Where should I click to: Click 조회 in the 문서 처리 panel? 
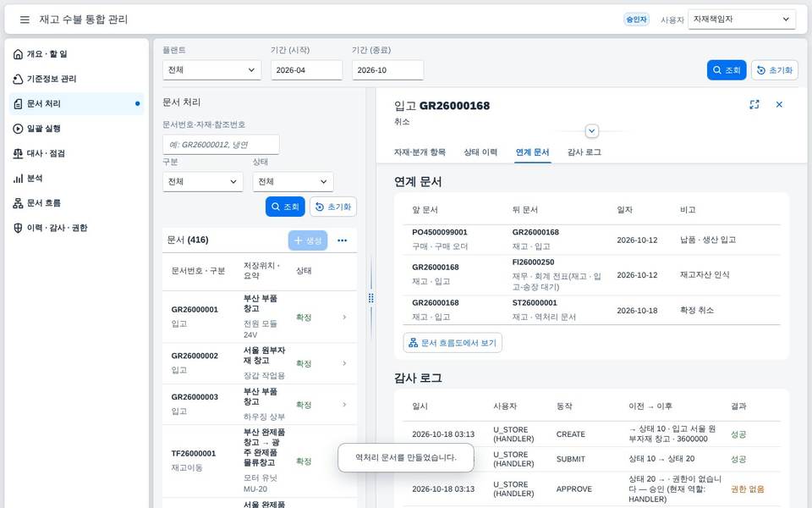click(285, 207)
